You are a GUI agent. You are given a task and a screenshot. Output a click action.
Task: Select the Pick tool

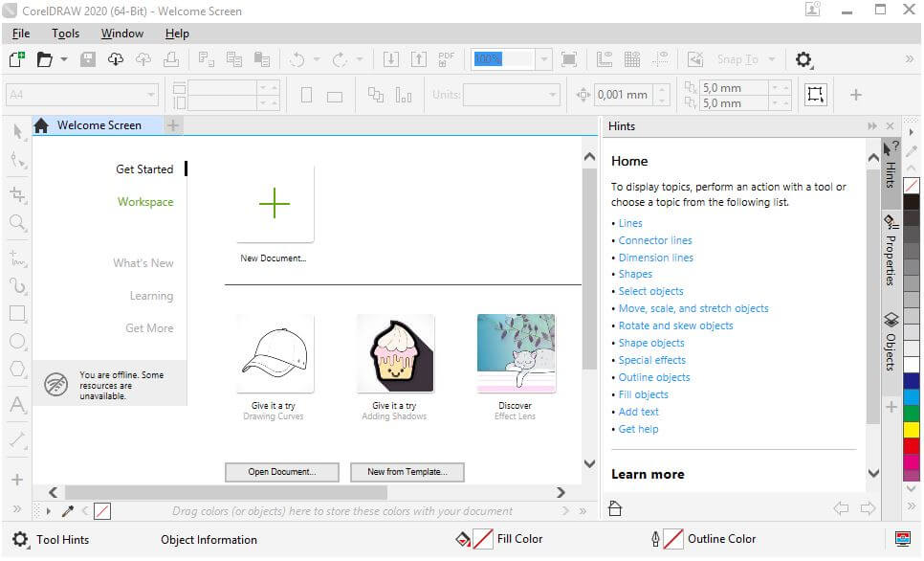click(x=16, y=132)
